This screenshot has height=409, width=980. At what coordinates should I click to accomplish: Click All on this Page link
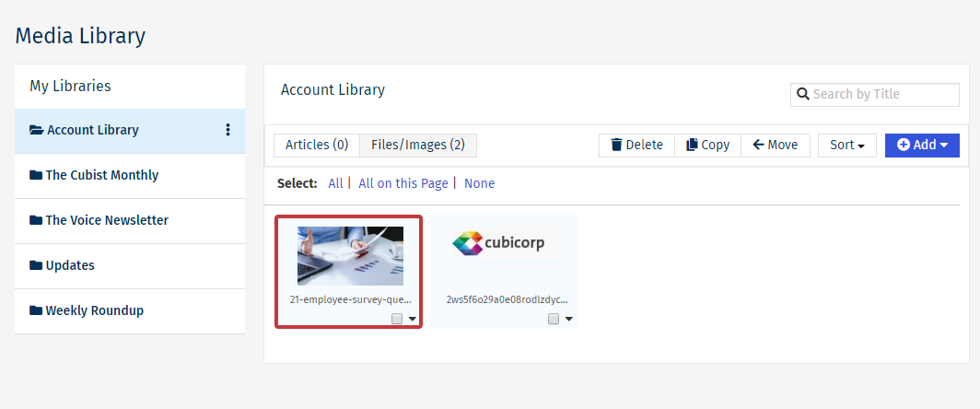[x=403, y=183]
